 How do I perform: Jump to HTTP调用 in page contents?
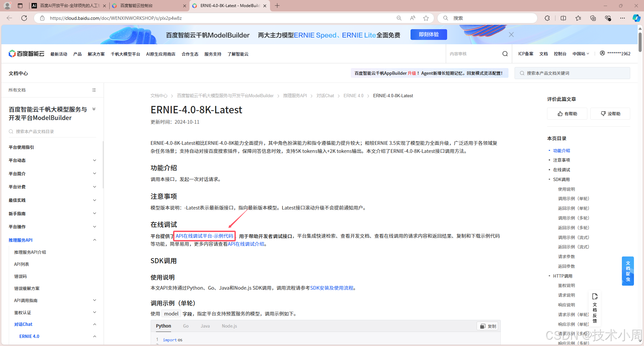(562, 276)
